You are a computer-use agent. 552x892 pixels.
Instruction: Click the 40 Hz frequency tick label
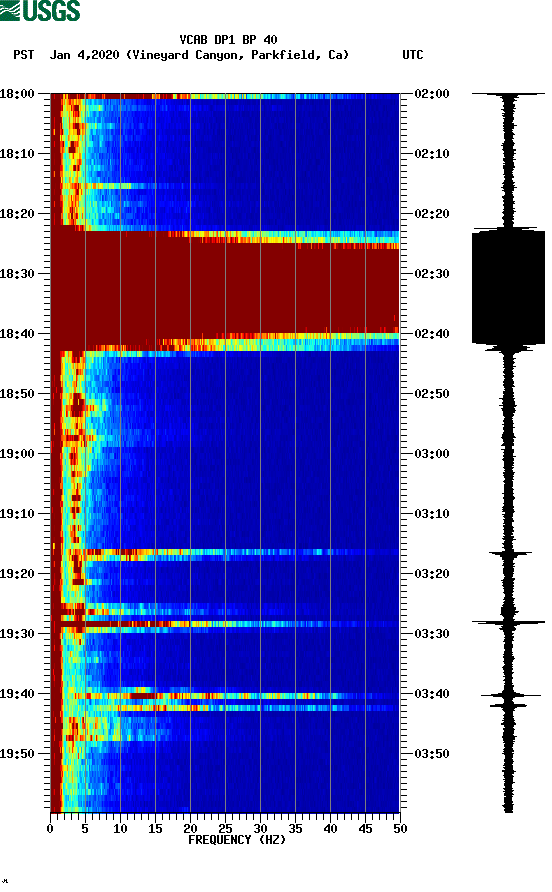330,829
